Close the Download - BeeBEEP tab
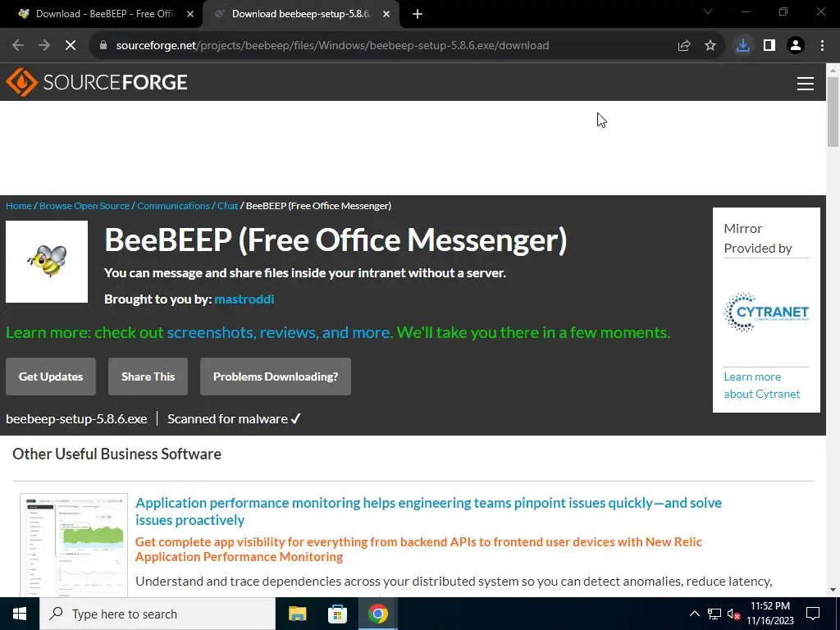This screenshot has width=840, height=630. pyautogui.click(x=190, y=14)
